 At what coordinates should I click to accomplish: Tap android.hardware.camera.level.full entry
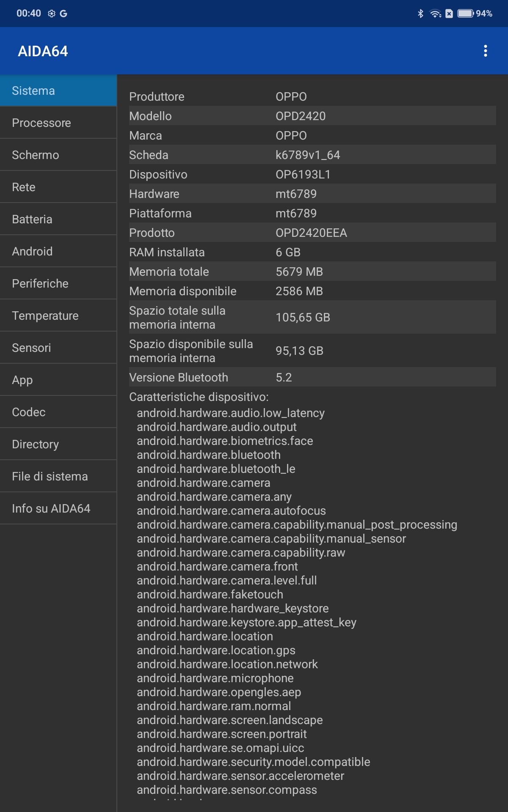tap(226, 580)
